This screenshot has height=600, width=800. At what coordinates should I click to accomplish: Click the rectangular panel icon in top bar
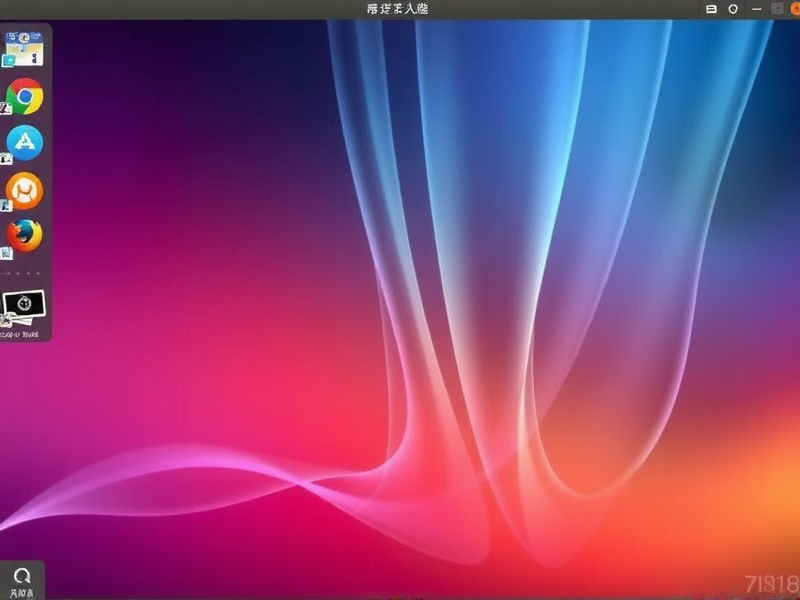[x=712, y=9]
